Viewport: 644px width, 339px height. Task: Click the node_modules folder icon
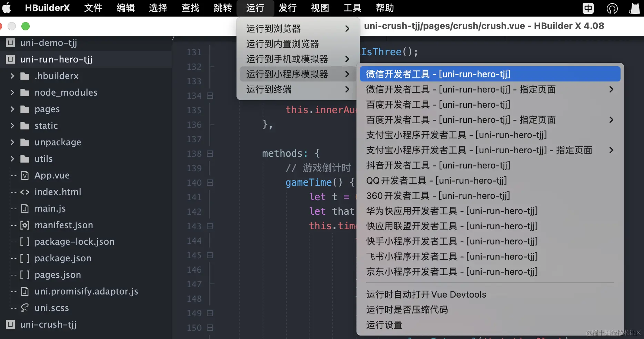tap(25, 93)
